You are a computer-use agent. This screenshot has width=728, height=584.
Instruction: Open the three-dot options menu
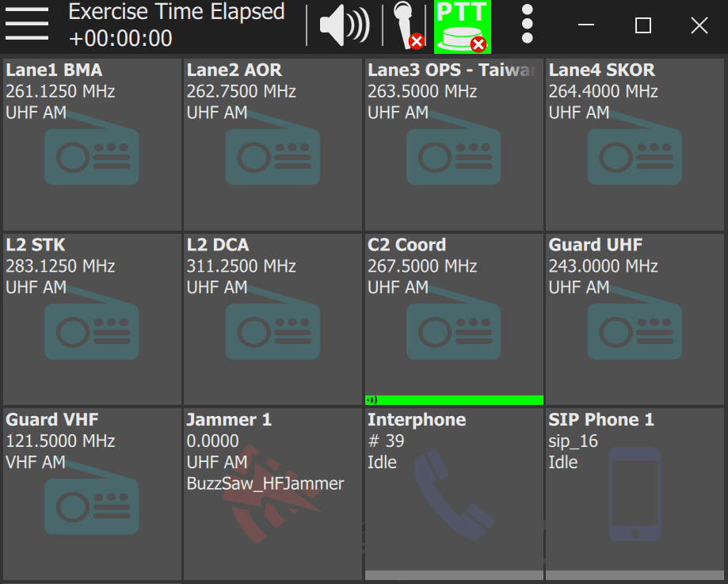527,24
